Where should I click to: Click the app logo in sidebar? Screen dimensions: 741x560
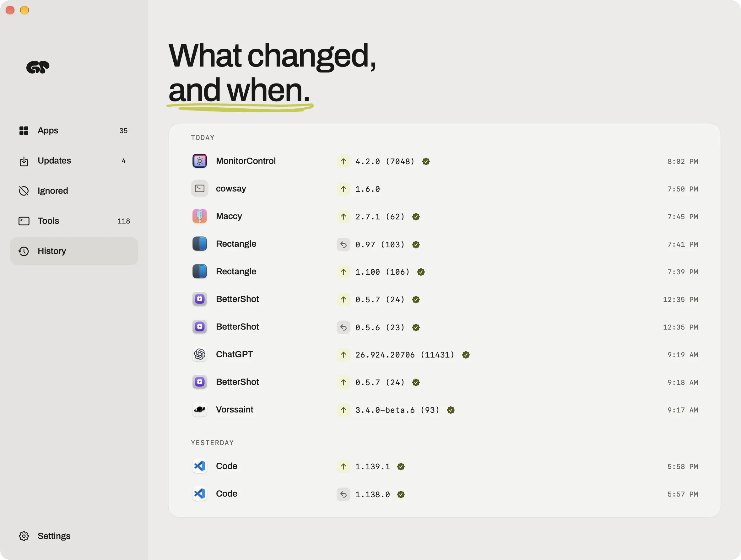38,67
